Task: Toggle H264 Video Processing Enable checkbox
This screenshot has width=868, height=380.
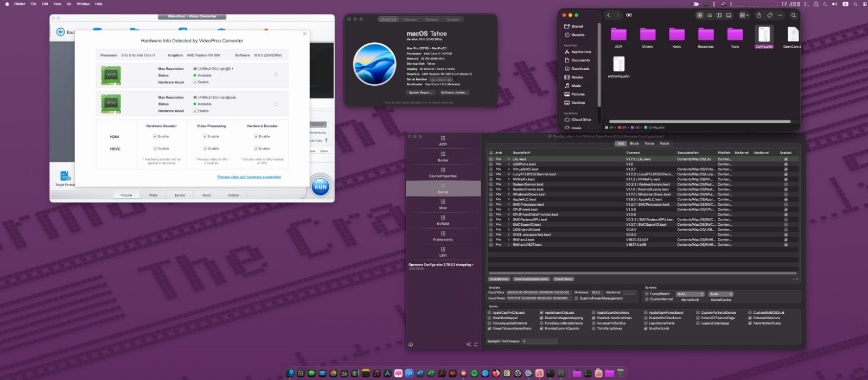Action: pos(205,136)
